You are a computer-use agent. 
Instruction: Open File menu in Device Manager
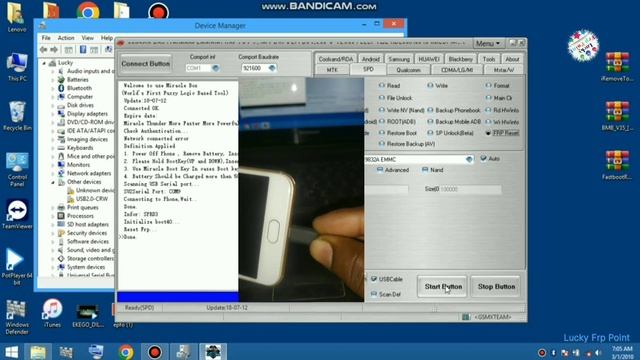pyautogui.click(x=46, y=38)
